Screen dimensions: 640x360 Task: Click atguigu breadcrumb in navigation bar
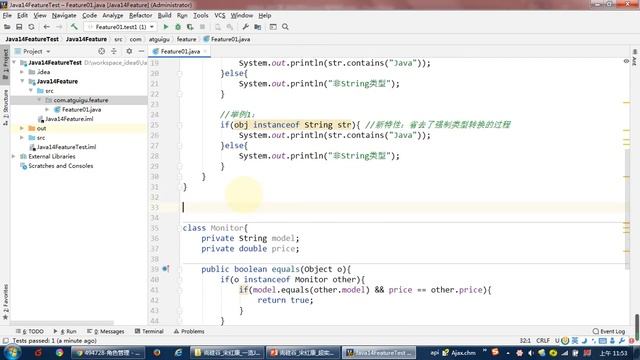[159, 39]
